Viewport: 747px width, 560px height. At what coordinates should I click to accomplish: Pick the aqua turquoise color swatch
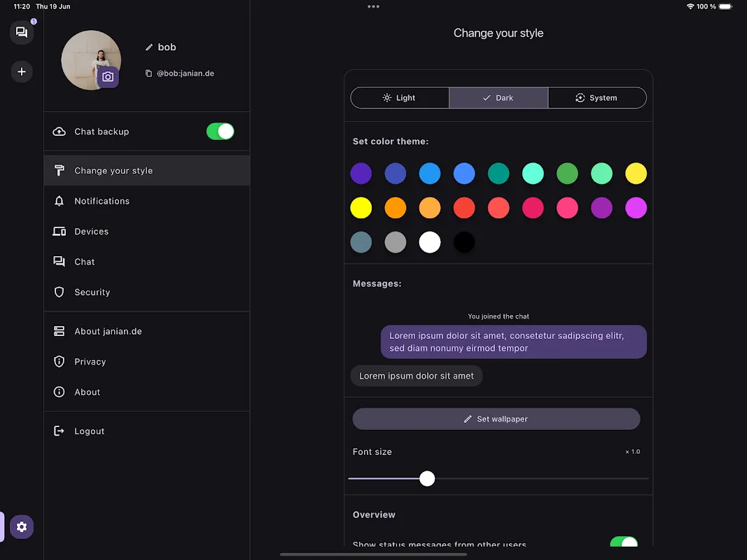tap(533, 174)
